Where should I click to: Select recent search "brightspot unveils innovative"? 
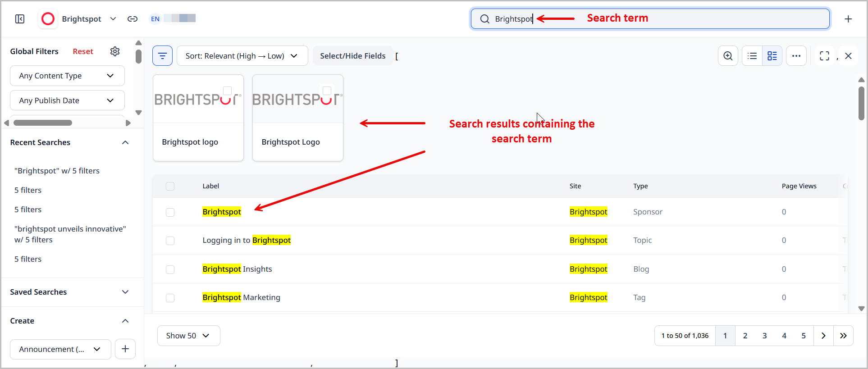70,234
